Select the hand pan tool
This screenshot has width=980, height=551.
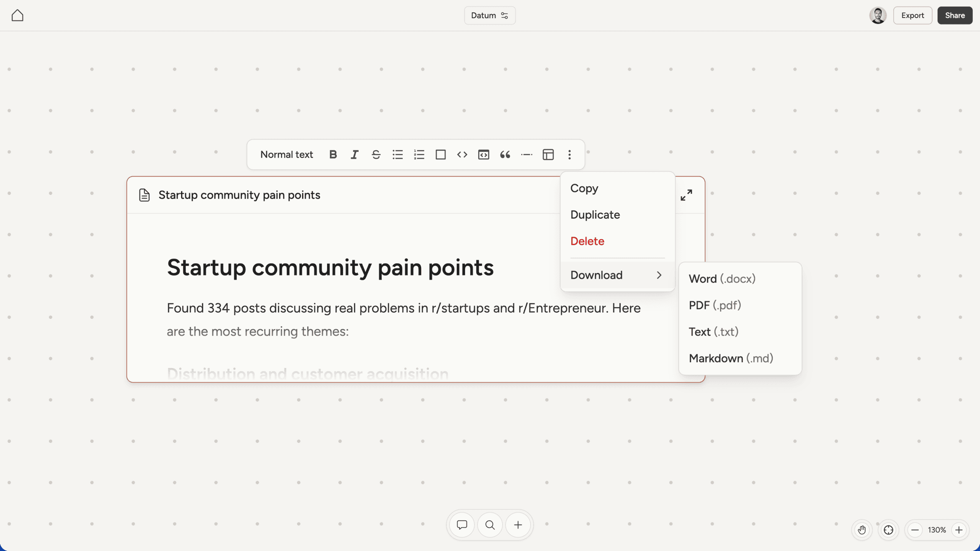862,530
